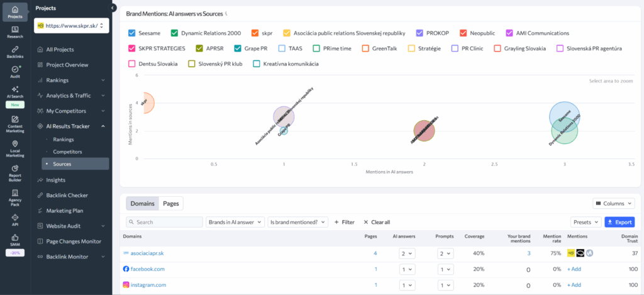The image size is (644, 295).
Task: Open the AI Search section icon
Action: [15, 89]
